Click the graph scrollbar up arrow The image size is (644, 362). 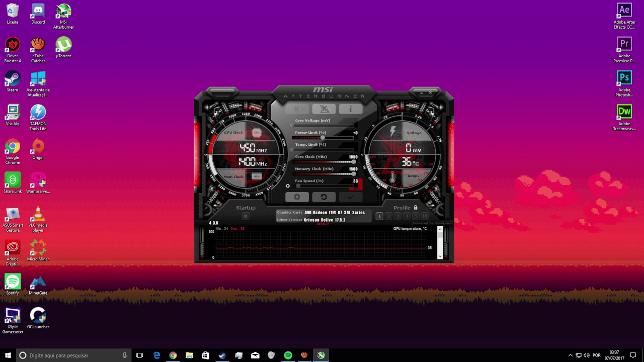[x=440, y=229]
